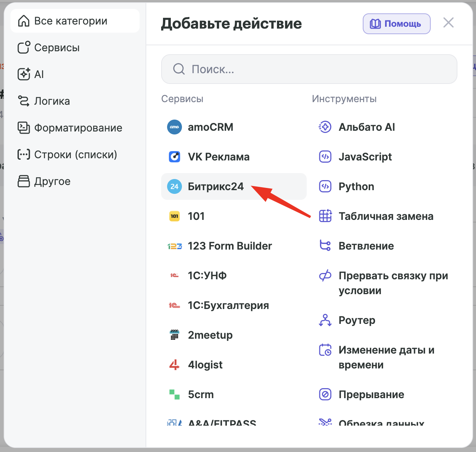Select the Прерывание tool icon
Viewport: 476px width, 452px height.
[x=325, y=394]
